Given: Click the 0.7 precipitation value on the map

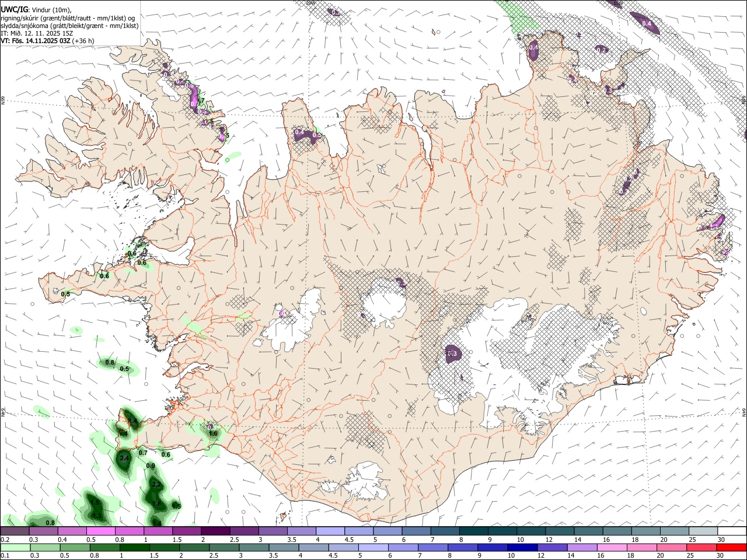Looking at the screenshot, I should pos(143,453).
